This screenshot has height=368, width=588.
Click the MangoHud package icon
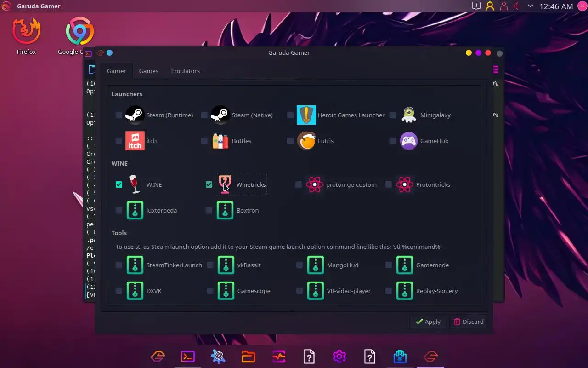[x=316, y=265]
